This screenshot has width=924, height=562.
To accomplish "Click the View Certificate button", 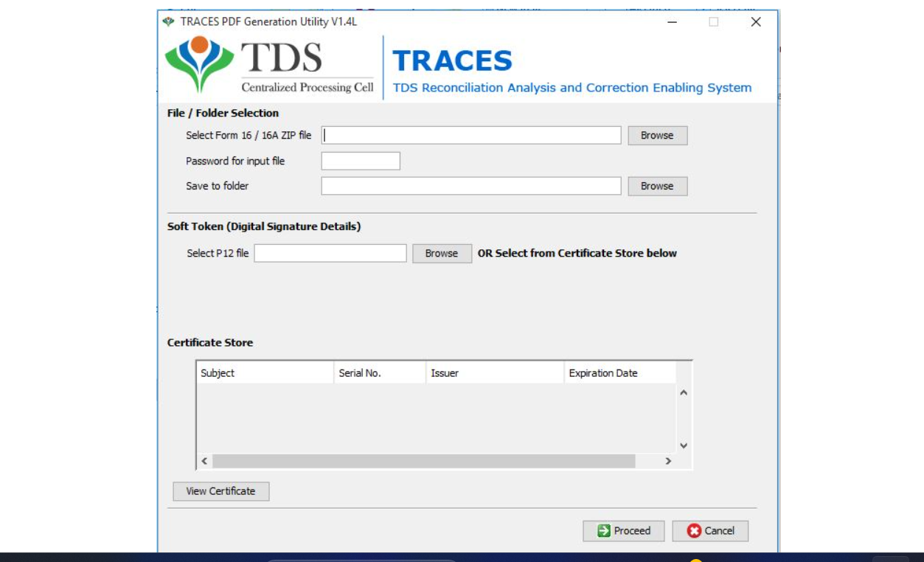I will [x=220, y=491].
